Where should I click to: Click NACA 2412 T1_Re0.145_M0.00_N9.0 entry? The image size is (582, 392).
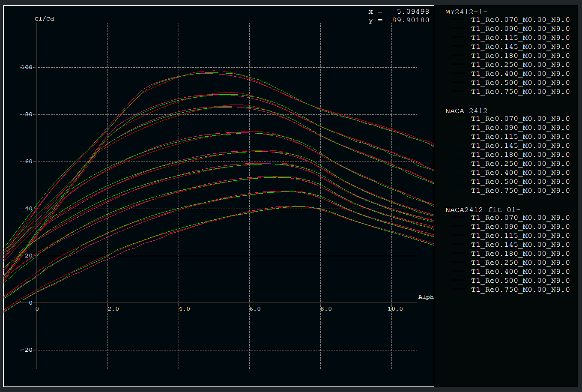click(511, 146)
